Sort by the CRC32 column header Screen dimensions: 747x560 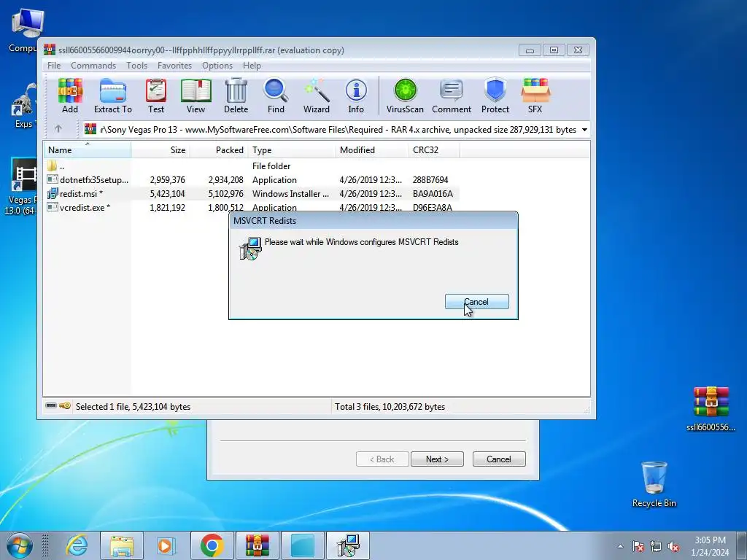[x=433, y=149]
